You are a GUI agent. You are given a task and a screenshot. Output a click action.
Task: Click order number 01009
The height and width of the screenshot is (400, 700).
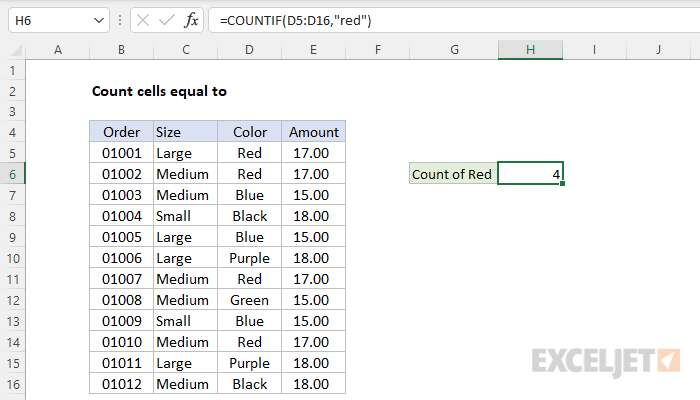(x=121, y=321)
